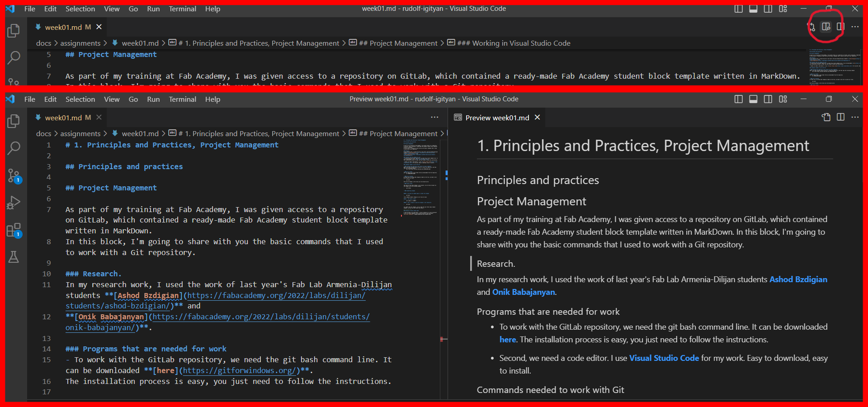Open Search in the upper window's activity bar

[14, 57]
